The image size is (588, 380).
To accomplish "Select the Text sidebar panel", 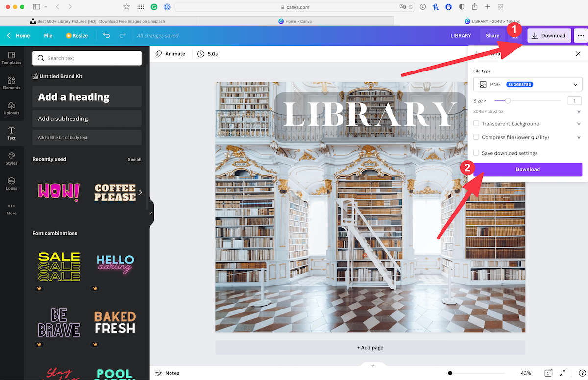I will pos(11,133).
